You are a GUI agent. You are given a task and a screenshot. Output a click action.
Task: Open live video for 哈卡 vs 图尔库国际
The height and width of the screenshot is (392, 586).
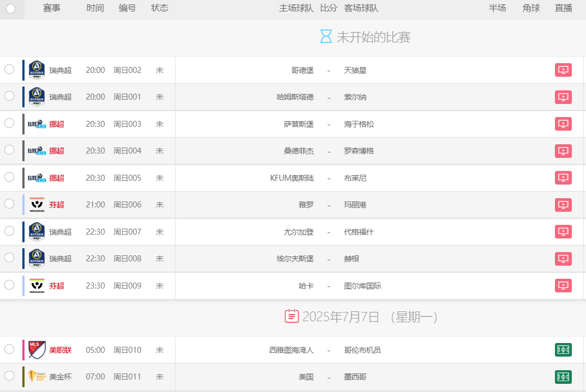pyautogui.click(x=563, y=286)
